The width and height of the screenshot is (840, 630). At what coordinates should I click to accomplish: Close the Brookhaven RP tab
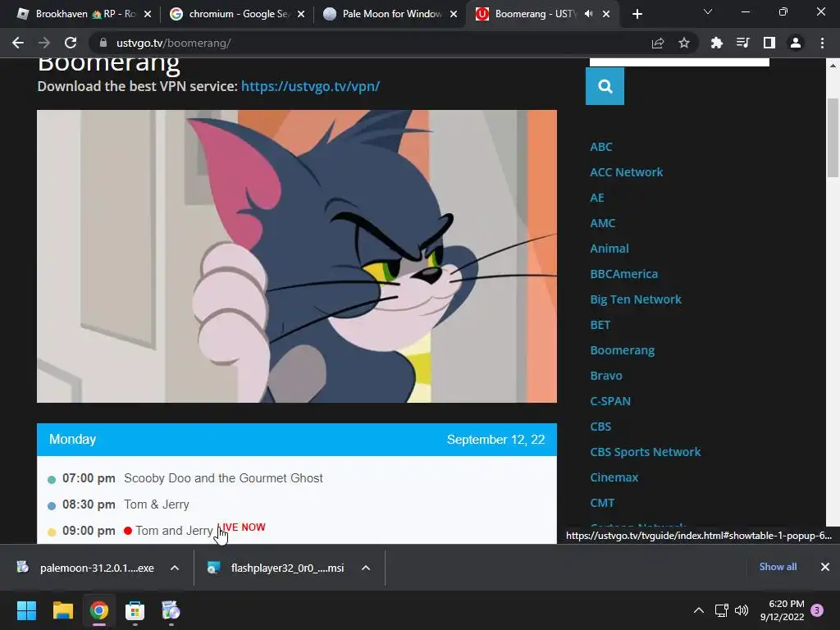[148, 14]
